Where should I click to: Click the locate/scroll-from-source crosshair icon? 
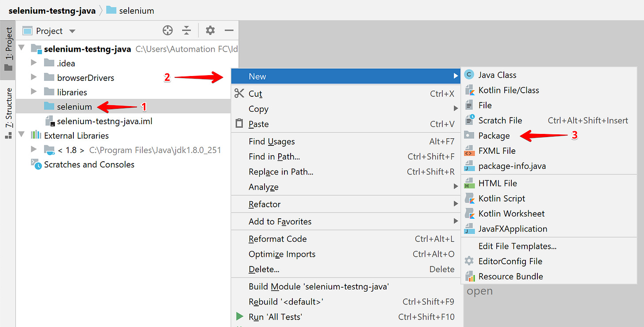point(168,30)
